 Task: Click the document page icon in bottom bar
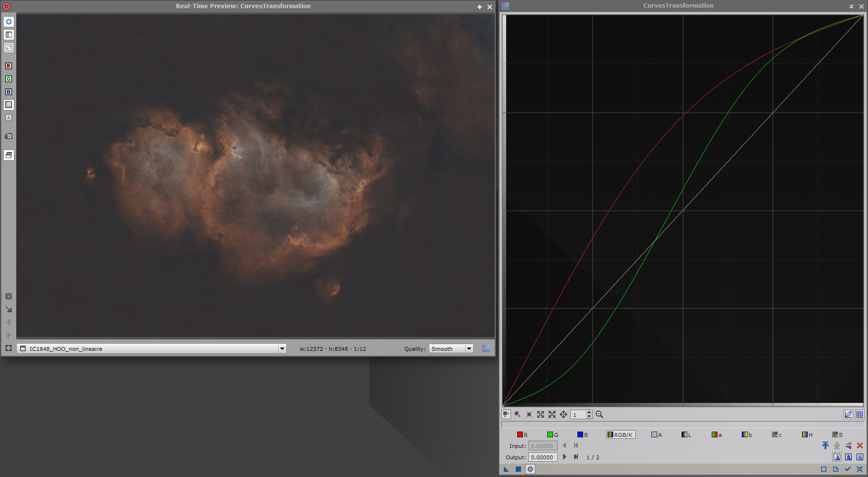(x=835, y=469)
